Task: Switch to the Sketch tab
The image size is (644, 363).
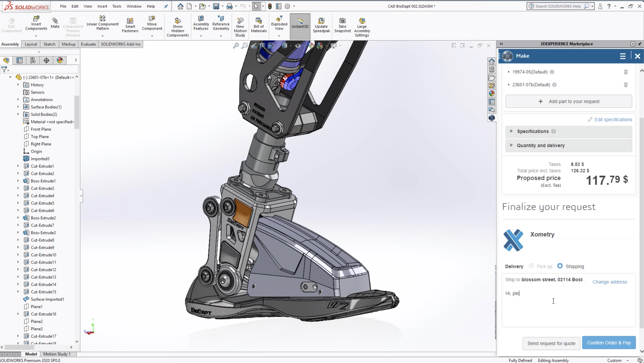Action: click(x=49, y=44)
